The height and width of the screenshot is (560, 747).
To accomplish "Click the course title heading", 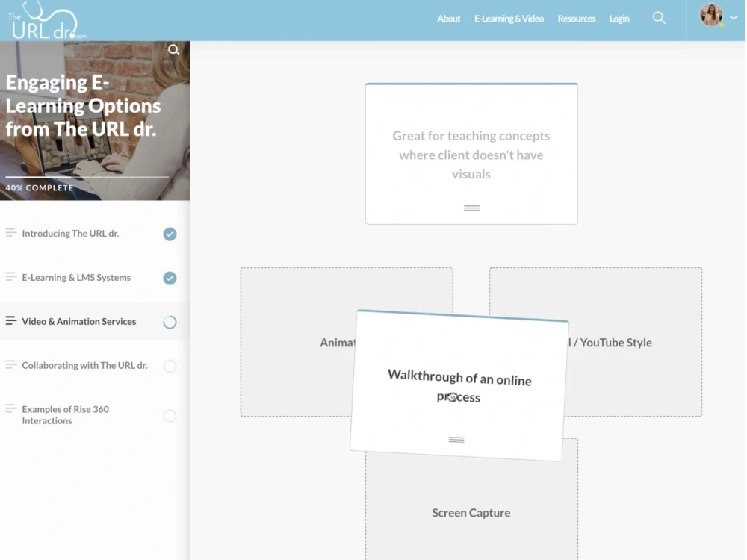I will (84, 106).
